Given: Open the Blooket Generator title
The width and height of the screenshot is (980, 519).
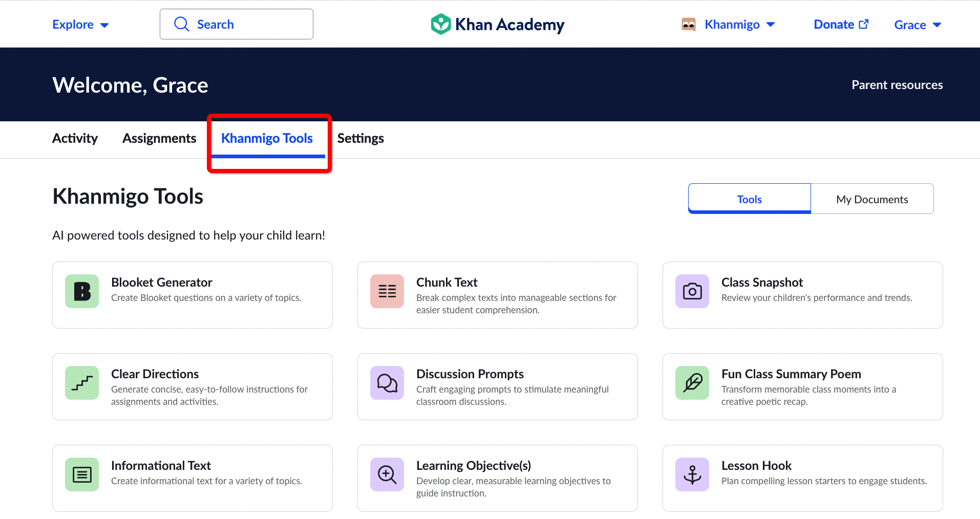Looking at the screenshot, I should (x=161, y=282).
